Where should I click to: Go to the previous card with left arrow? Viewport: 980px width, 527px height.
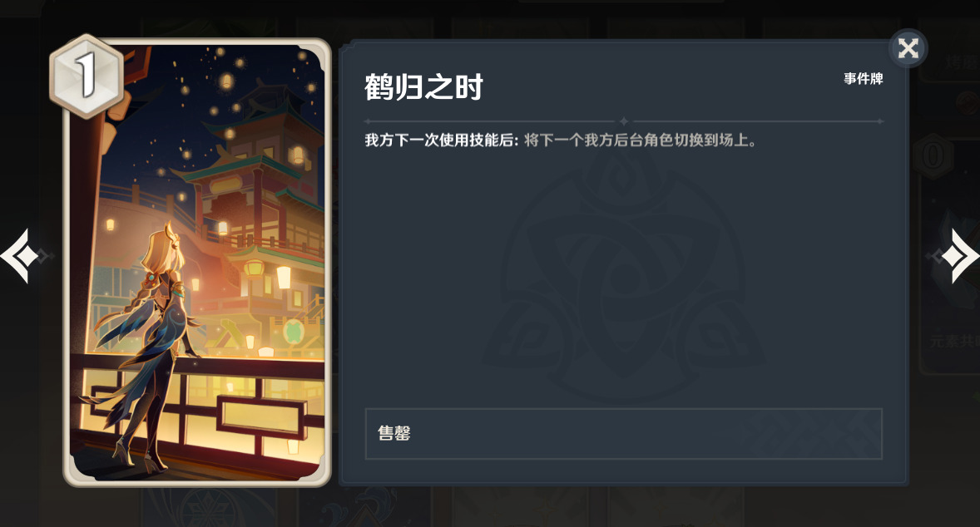point(19,256)
